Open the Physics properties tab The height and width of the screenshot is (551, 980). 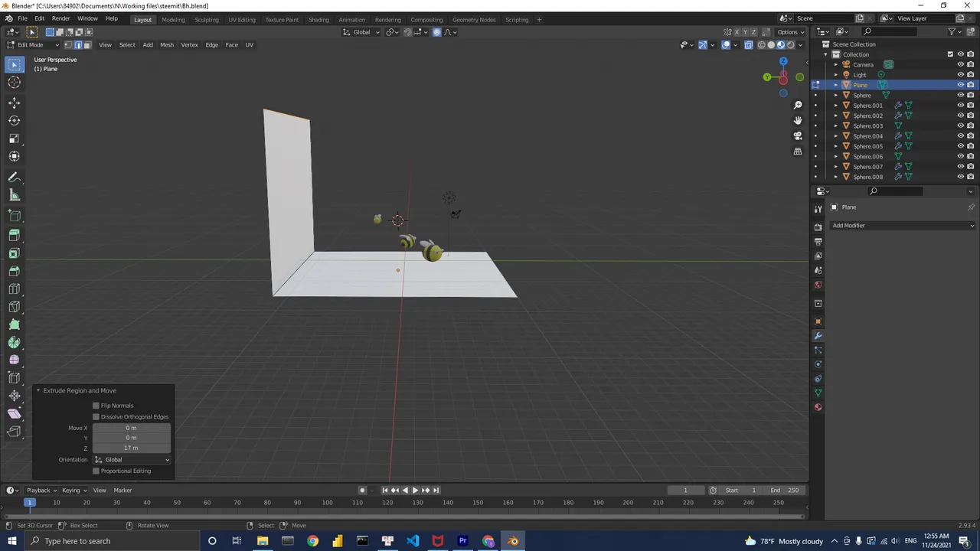click(x=818, y=364)
